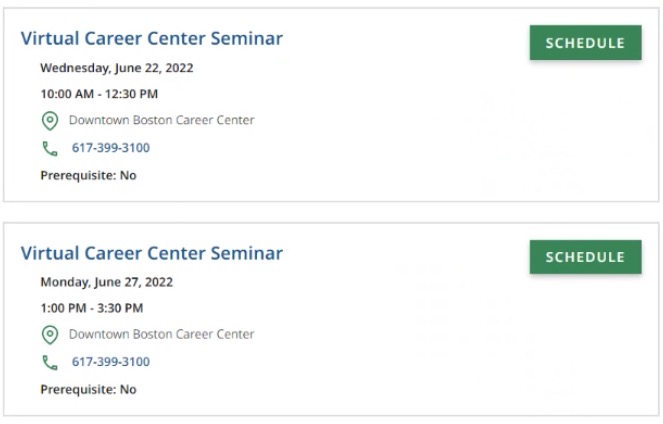
Task: Click Prerequisite: No in the June 27 card
Action: tap(88, 389)
